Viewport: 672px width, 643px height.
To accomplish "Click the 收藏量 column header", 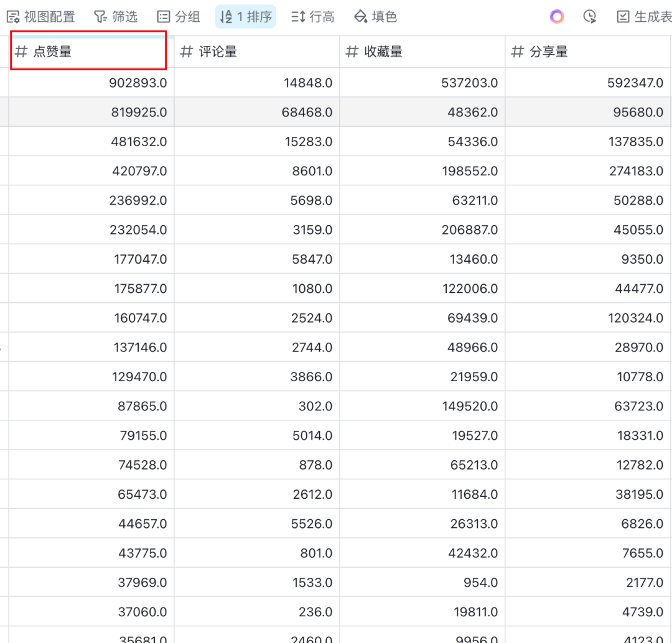I will click(x=422, y=52).
